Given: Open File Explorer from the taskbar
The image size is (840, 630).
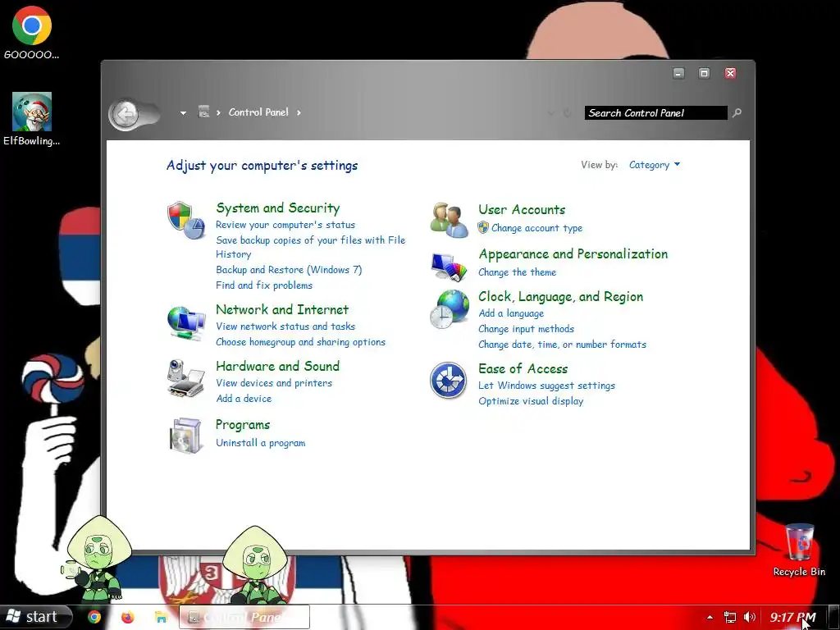Looking at the screenshot, I should (x=161, y=617).
